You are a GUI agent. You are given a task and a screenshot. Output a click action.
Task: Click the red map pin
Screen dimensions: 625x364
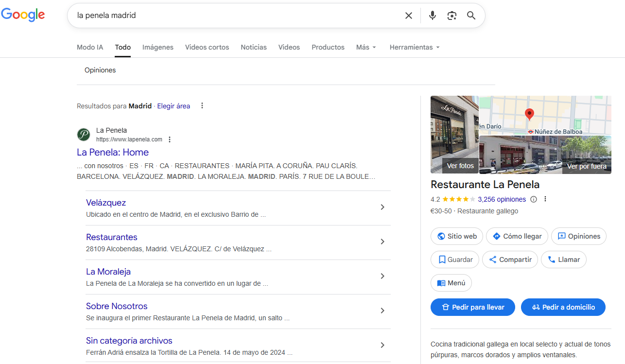coord(529,114)
